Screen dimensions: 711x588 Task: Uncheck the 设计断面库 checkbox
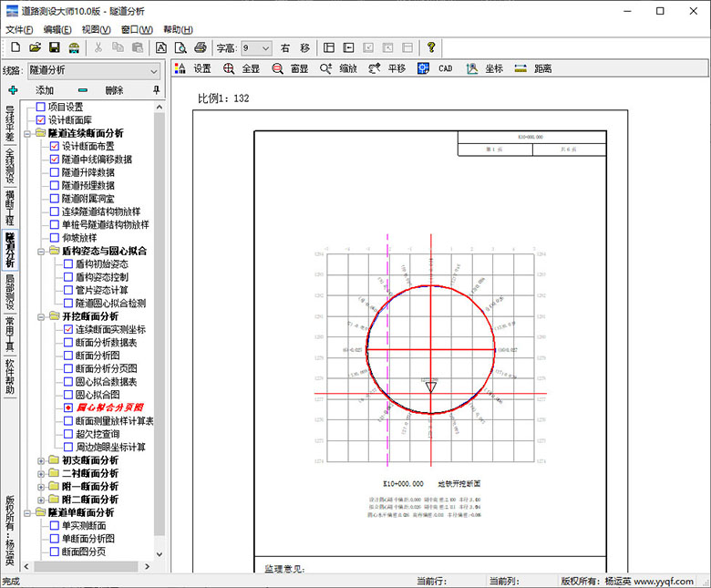41,120
